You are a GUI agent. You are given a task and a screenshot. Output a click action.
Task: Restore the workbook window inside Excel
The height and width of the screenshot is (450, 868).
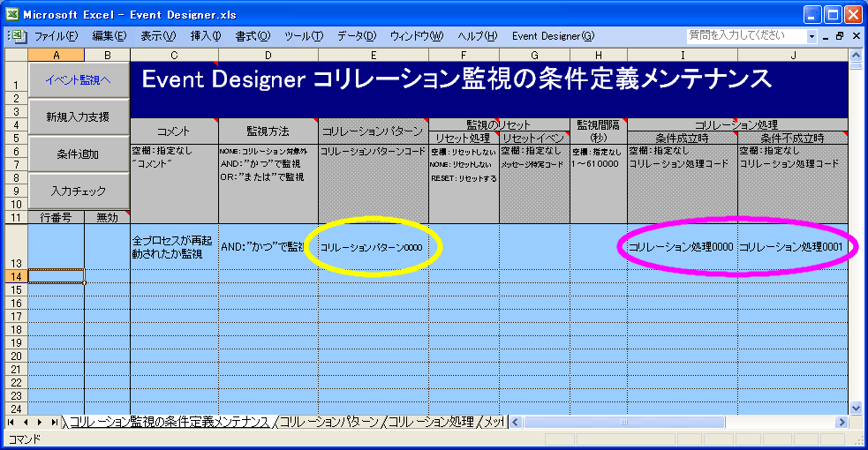click(x=840, y=36)
